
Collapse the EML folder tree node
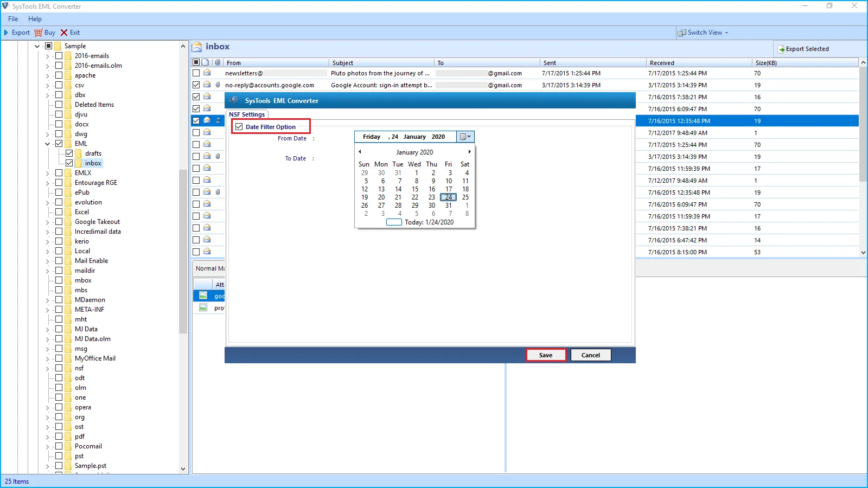pos(48,144)
